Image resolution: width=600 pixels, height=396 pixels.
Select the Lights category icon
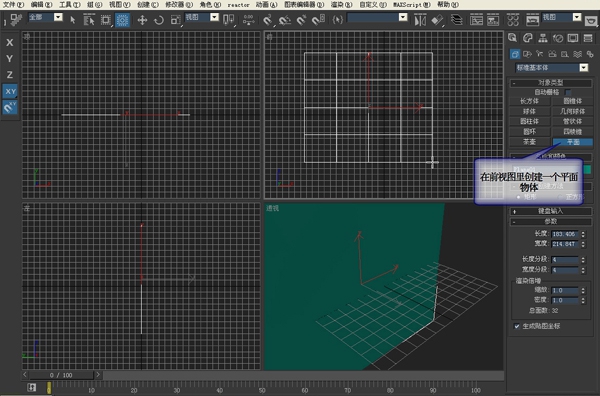click(x=540, y=54)
